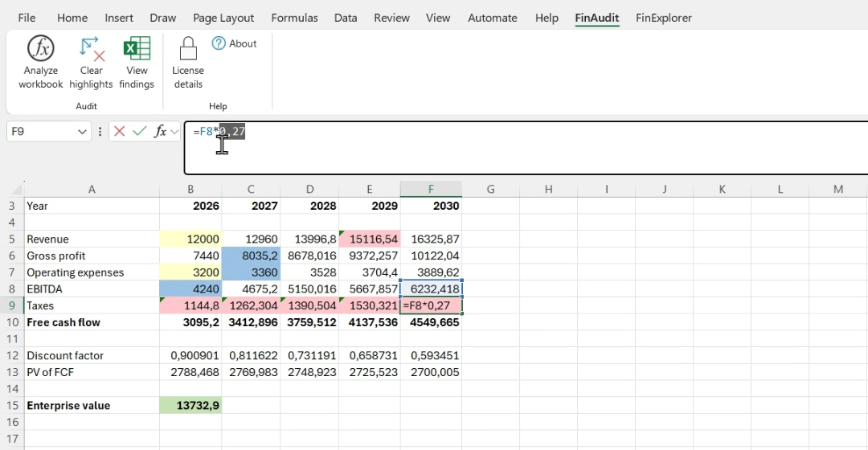Select column M header
The image size is (868, 450).
pyautogui.click(x=838, y=190)
